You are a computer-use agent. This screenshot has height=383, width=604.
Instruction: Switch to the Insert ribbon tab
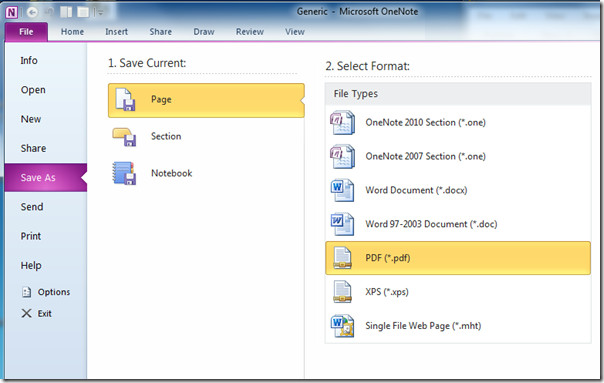point(116,32)
